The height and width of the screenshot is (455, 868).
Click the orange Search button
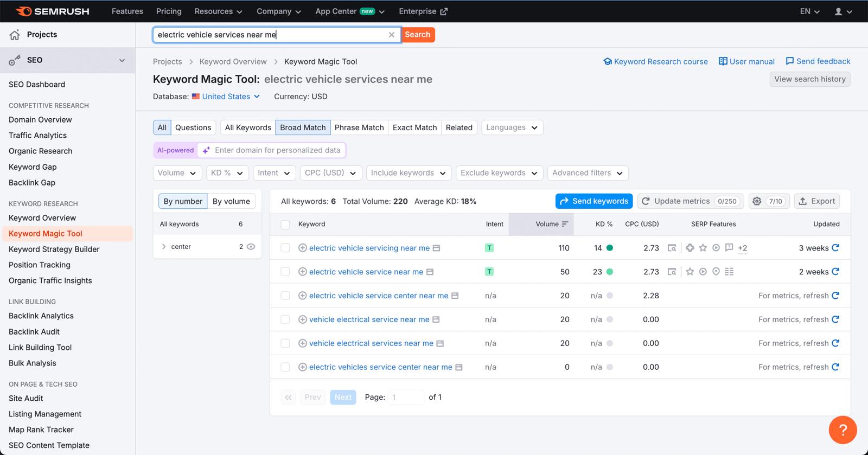tap(418, 35)
